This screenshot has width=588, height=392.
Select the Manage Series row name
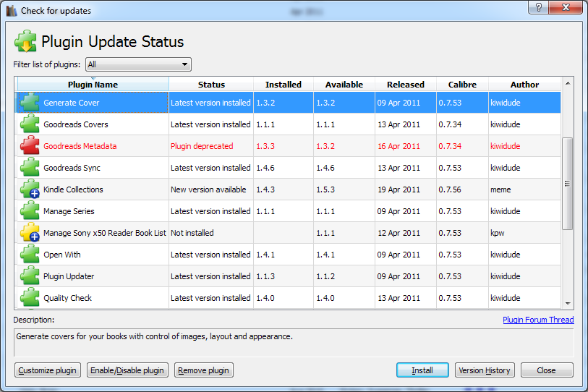point(69,212)
